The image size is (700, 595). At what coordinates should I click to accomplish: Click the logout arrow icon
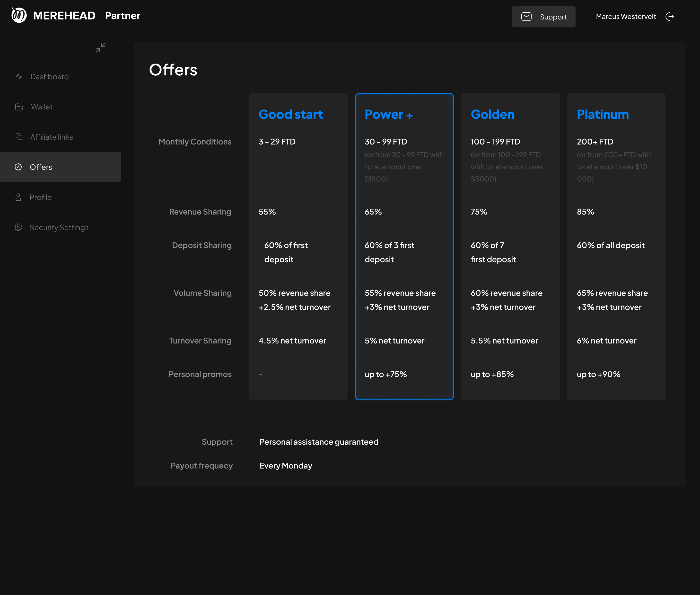670,17
